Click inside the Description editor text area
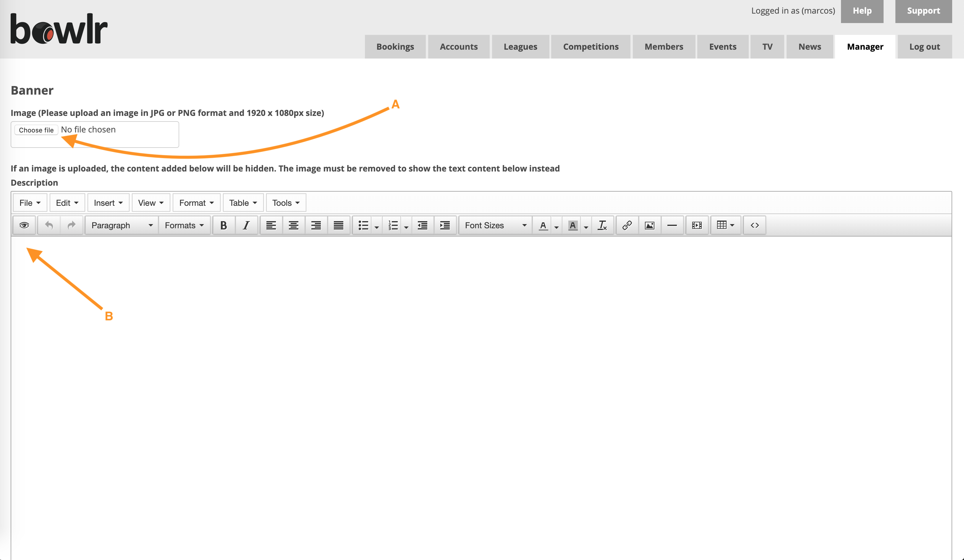 [x=481, y=398]
